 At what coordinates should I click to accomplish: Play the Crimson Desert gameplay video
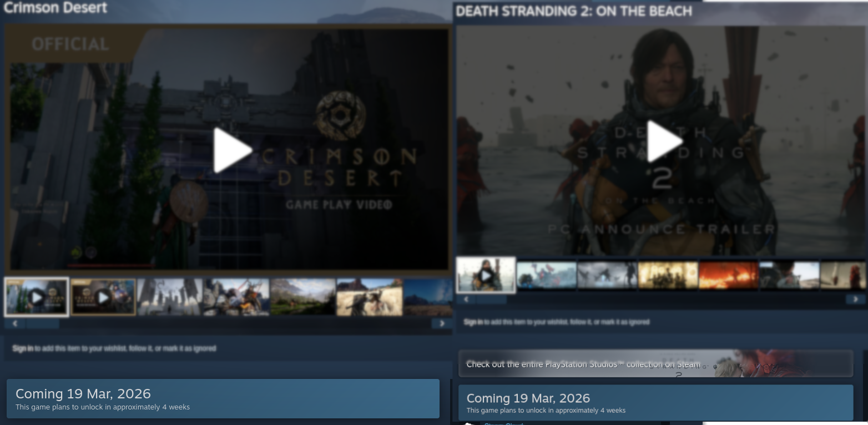coord(233,150)
